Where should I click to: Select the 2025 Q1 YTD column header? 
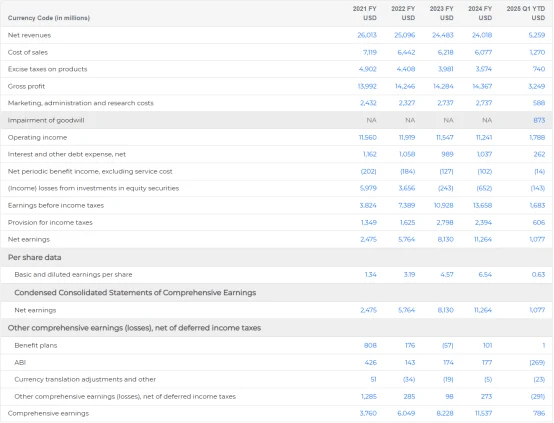point(526,13)
